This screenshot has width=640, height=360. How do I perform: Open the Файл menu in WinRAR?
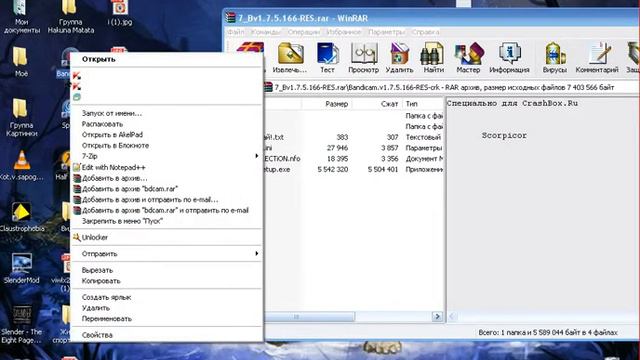click(x=236, y=32)
